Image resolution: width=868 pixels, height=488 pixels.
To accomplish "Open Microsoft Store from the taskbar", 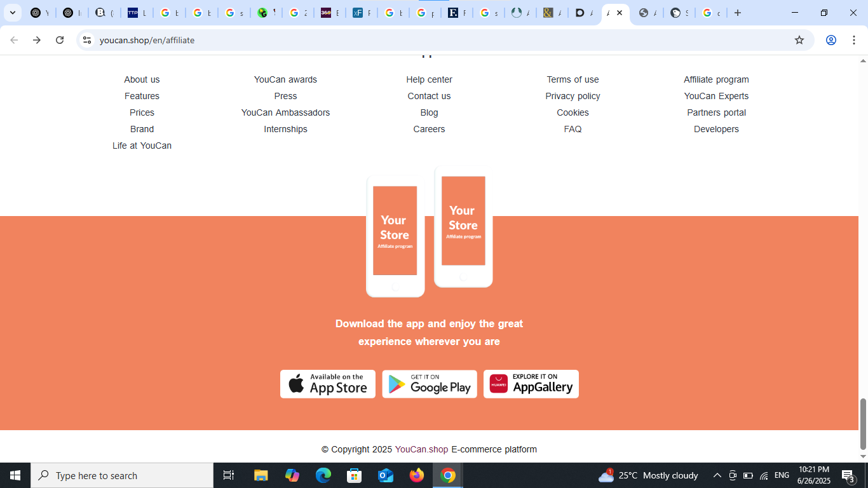I will [355, 475].
